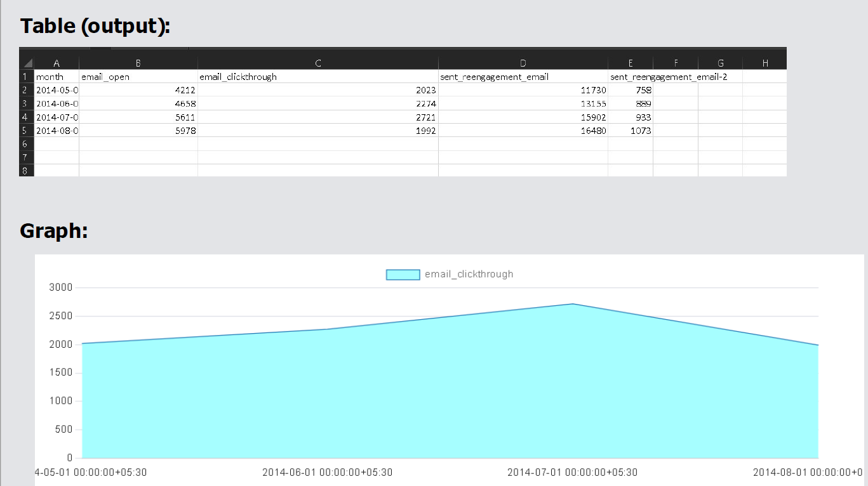
Task: Select the cell containing 1073
Action: point(630,131)
